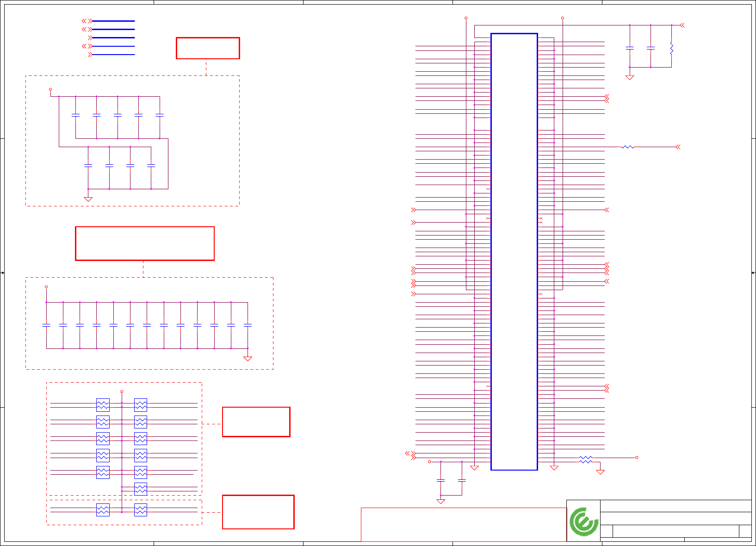Click the ground symbol under the nine-capacitor bank

click(88, 199)
